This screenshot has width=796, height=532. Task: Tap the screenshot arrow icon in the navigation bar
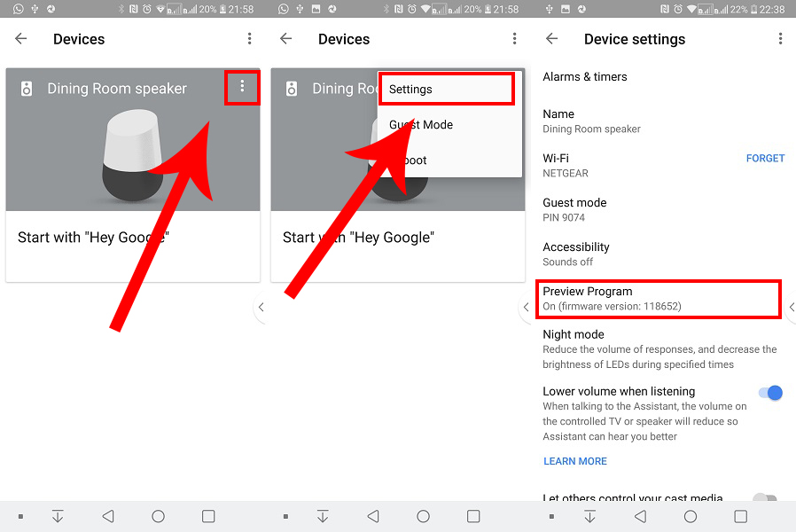pos(58,514)
